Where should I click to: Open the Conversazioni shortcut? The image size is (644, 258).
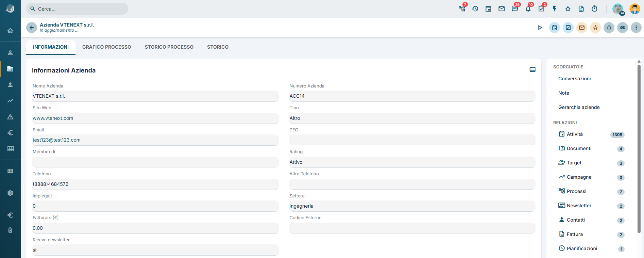coord(575,79)
